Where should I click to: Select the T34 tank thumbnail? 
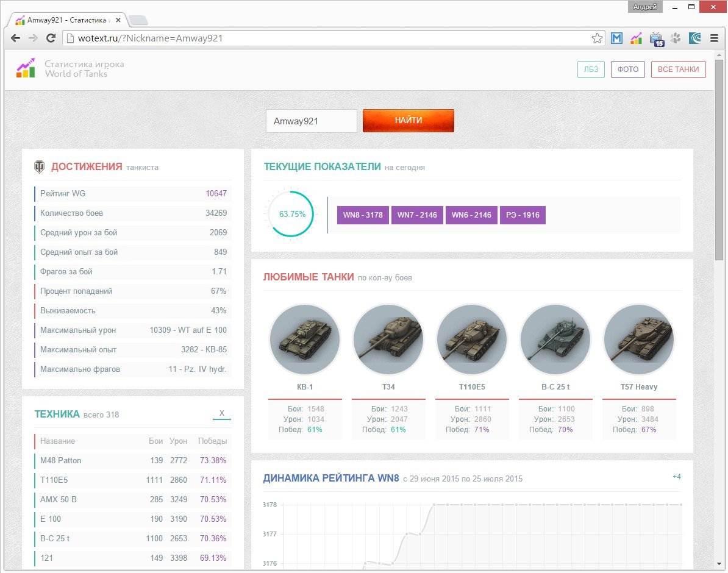pos(388,340)
